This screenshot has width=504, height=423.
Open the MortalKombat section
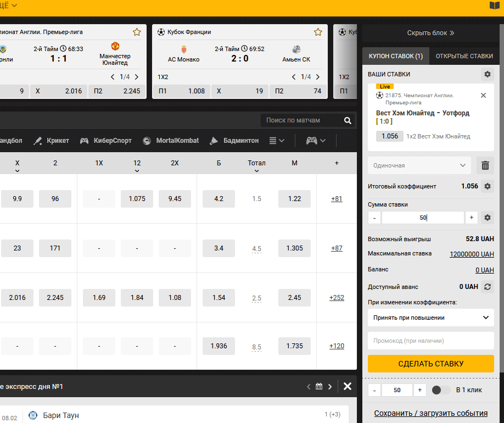point(171,141)
